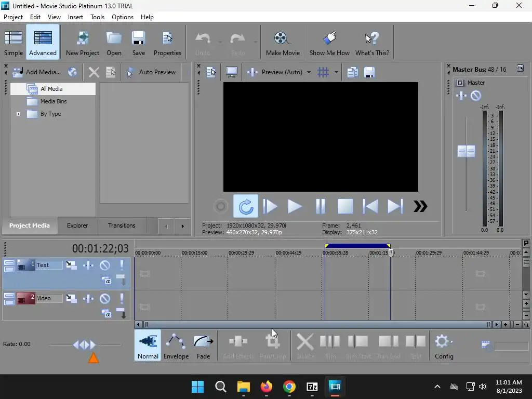Activate What's This help
This screenshot has height=399, width=532.
(x=372, y=43)
